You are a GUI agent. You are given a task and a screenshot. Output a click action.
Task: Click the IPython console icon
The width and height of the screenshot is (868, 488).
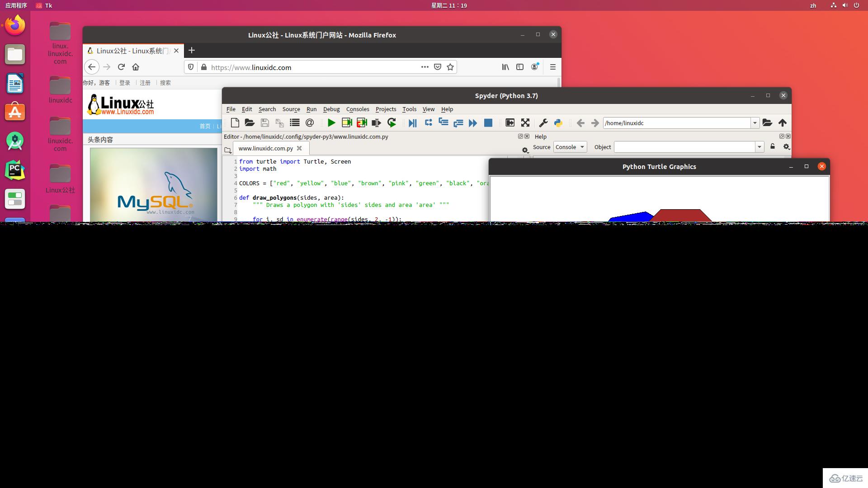tap(558, 123)
